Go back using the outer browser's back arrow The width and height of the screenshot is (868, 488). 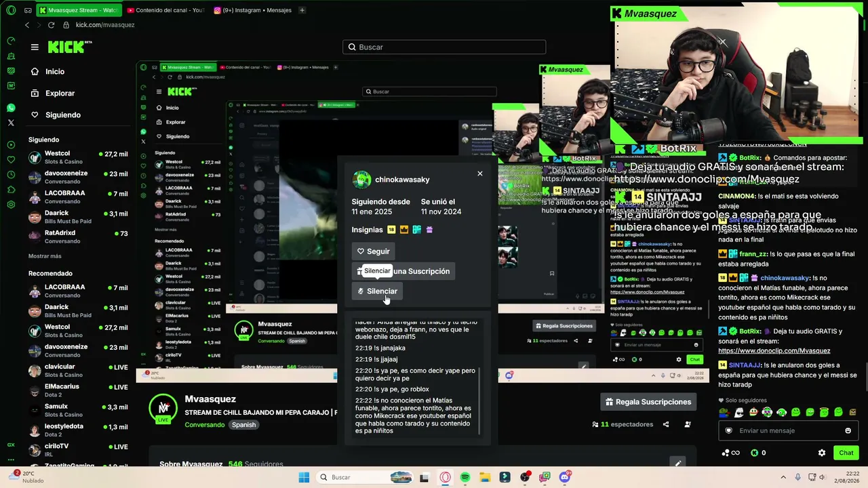[27, 25]
